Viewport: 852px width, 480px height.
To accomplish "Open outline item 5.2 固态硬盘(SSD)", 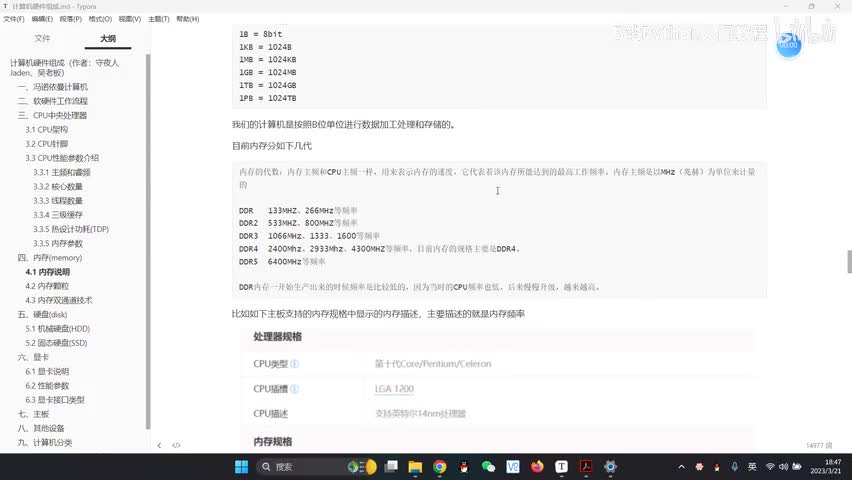I will point(57,343).
